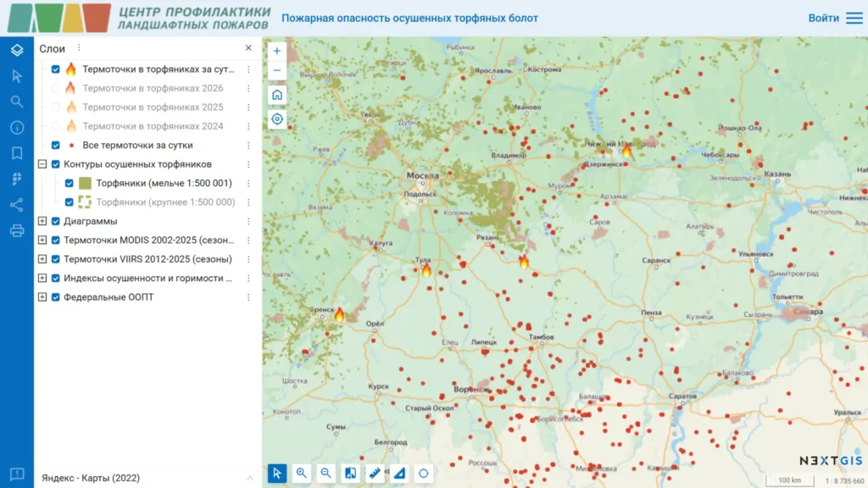The width and height of the screenshot is (868, 488).
Task: Enable the Термоточки в торфяниках 2025 layer
Action: (55, 107)
